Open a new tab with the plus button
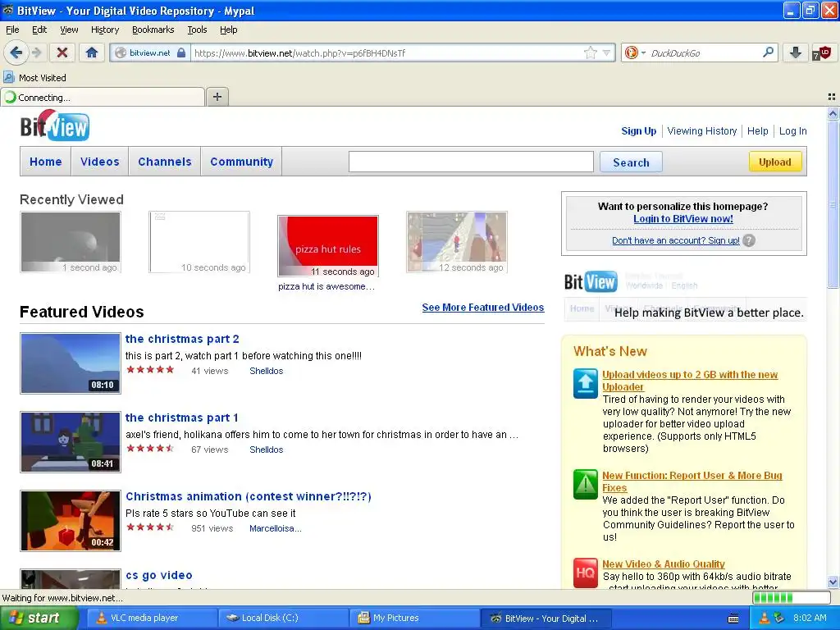This screenshot has height=630, width=840. (x=217, y=97)
